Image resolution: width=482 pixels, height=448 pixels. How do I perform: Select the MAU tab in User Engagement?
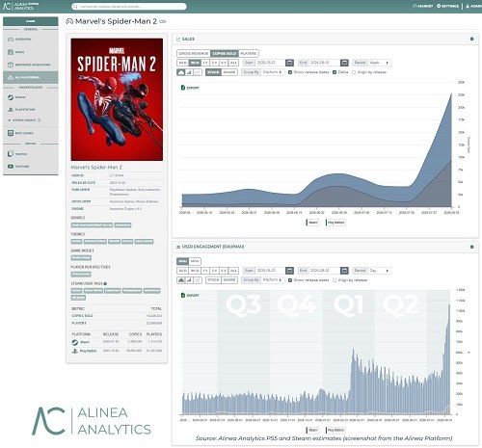[x=195, y=261]
